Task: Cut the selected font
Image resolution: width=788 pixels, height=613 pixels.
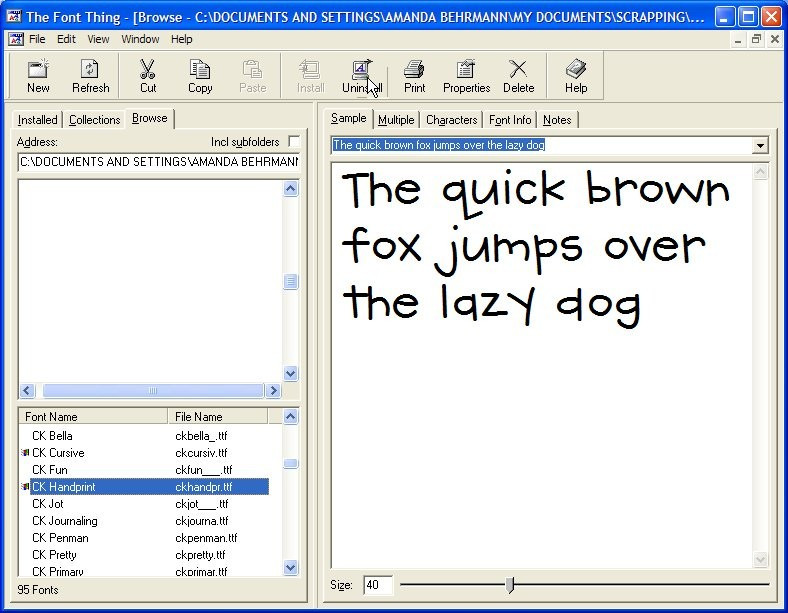Action: (x=148, y=76)
